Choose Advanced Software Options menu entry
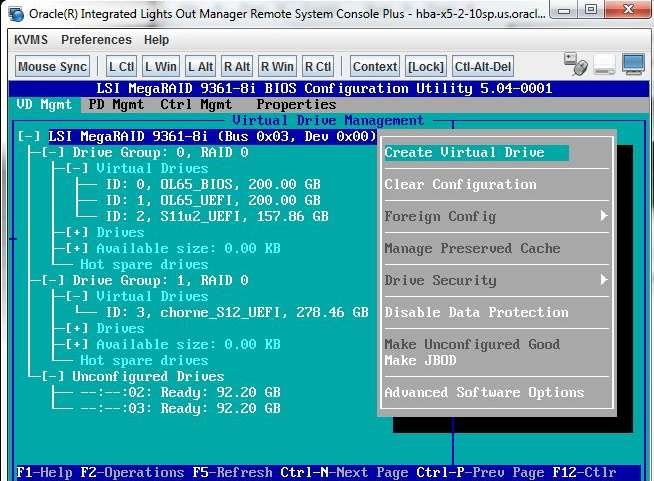The width and height of the screenshot is (654, 481). tap(484, 393)
